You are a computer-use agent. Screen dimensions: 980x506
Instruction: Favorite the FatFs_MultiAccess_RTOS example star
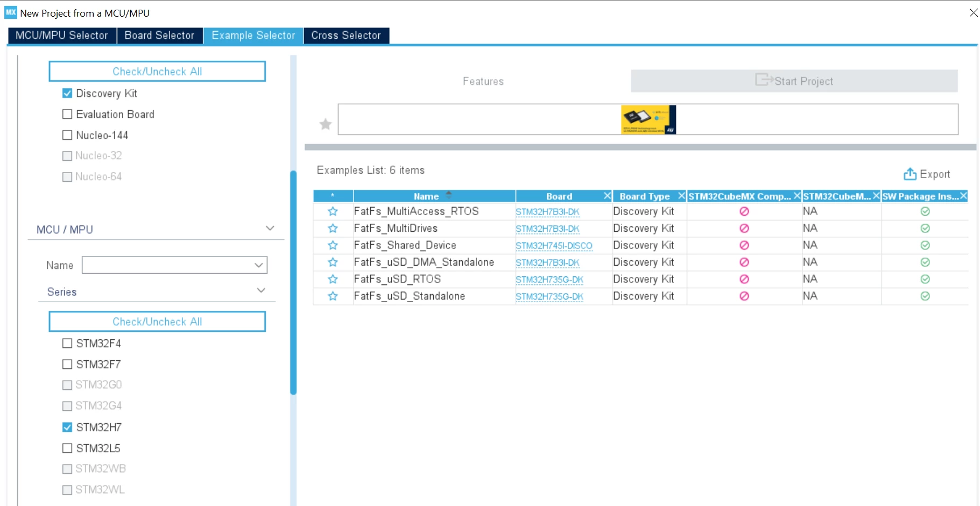(x=333, y=211)
